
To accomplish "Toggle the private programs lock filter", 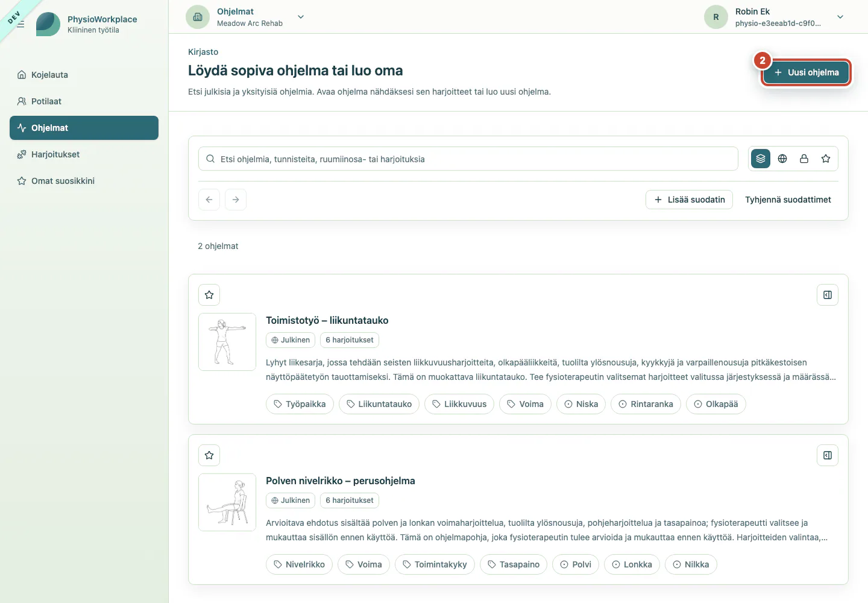I will [x=804, y=159].
